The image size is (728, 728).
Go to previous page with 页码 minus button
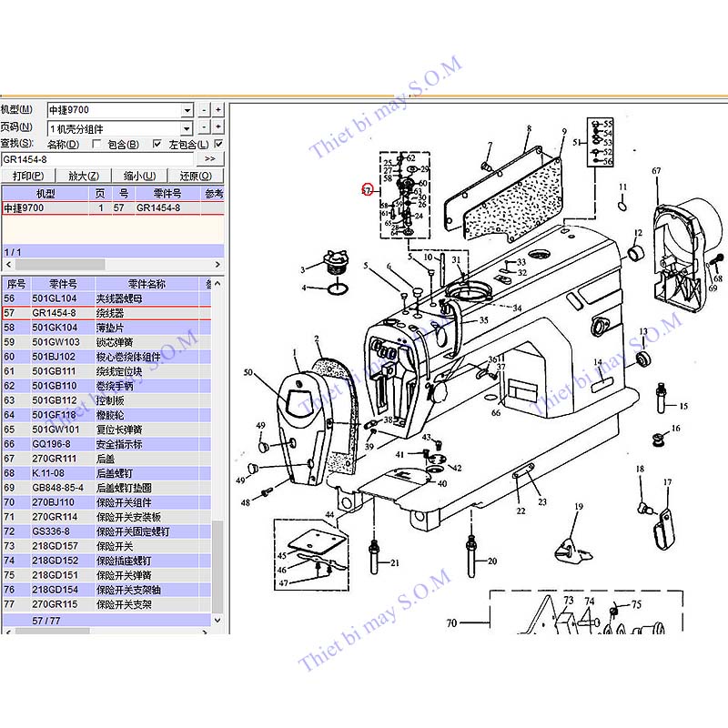(x=205, y=127)
